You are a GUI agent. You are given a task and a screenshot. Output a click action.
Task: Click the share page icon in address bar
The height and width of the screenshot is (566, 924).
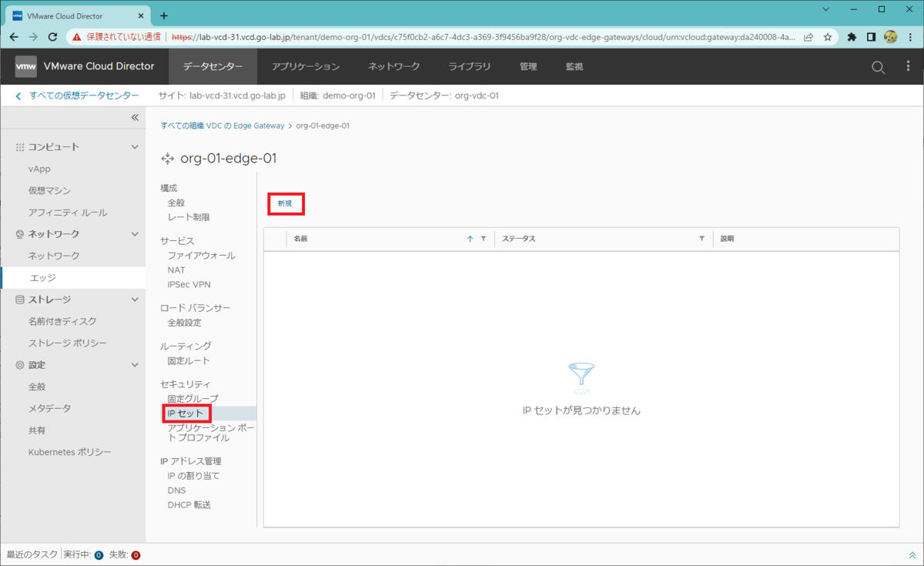(x=808, y=36)
